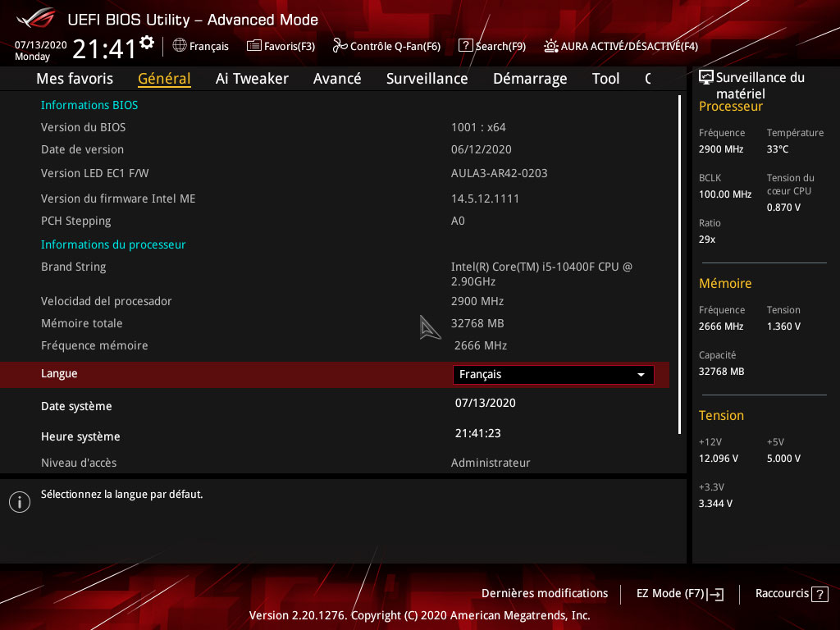Screen dimensions: 840x630
Task: Open the Mes favoris tab
Action: [75, 79]
